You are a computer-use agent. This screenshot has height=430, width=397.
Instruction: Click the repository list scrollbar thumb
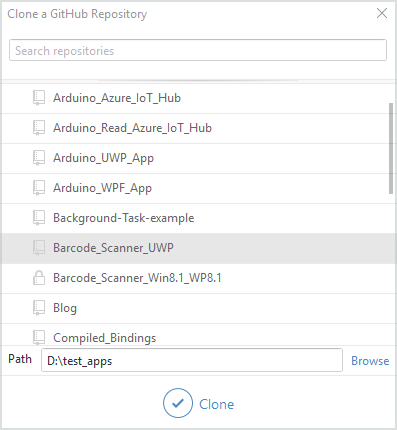click(391, 148)
